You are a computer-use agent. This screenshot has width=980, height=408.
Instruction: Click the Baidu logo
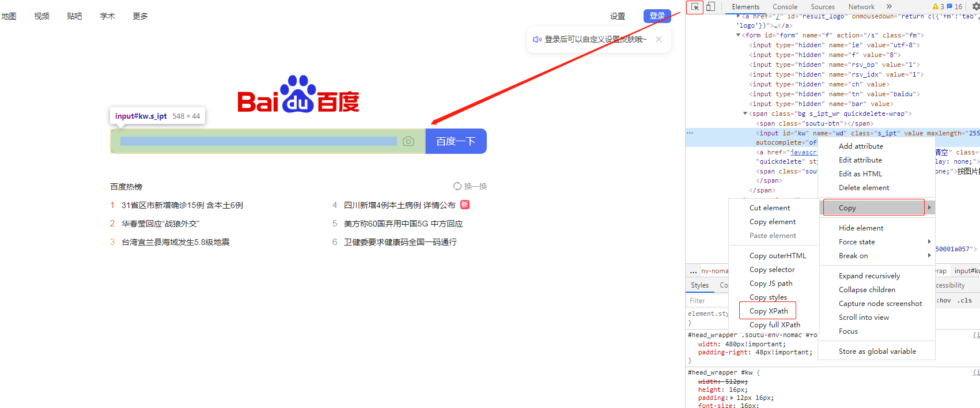click(298, 94)
